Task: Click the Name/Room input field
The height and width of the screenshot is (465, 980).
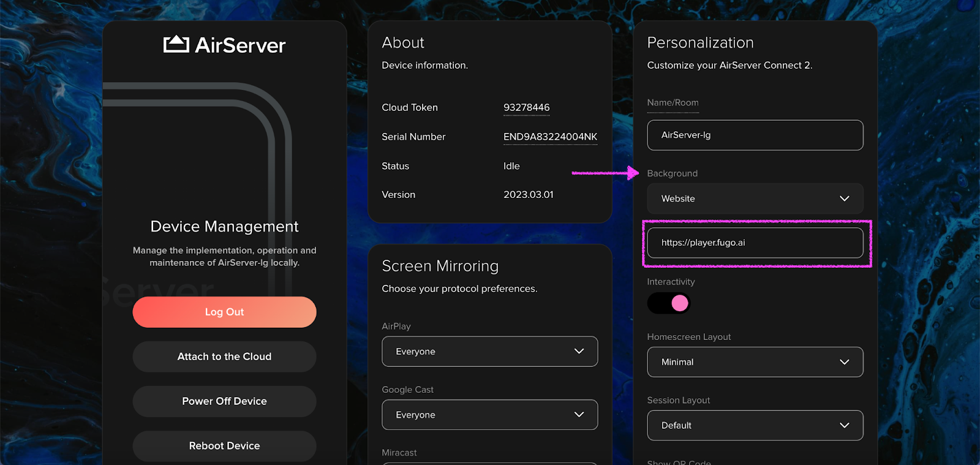Action: (x=755, y=135)
